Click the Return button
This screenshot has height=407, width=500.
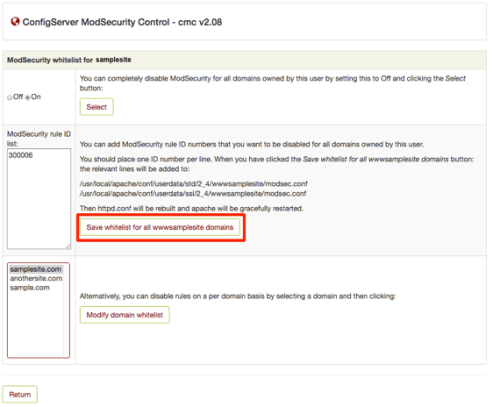20,394
